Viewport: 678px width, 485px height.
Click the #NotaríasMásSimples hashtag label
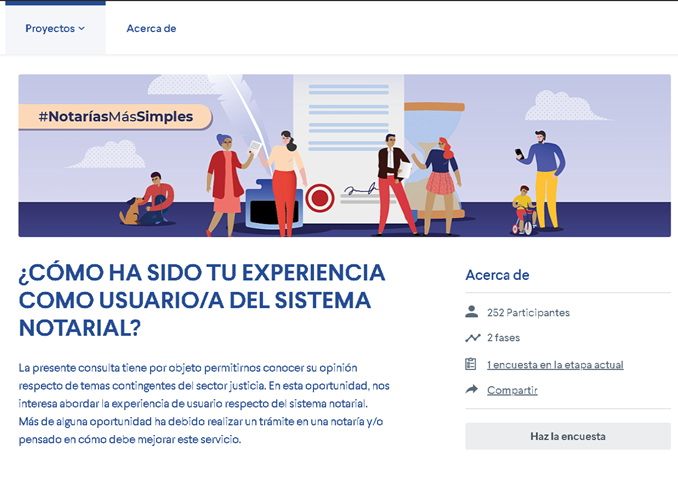coord(115,116)
